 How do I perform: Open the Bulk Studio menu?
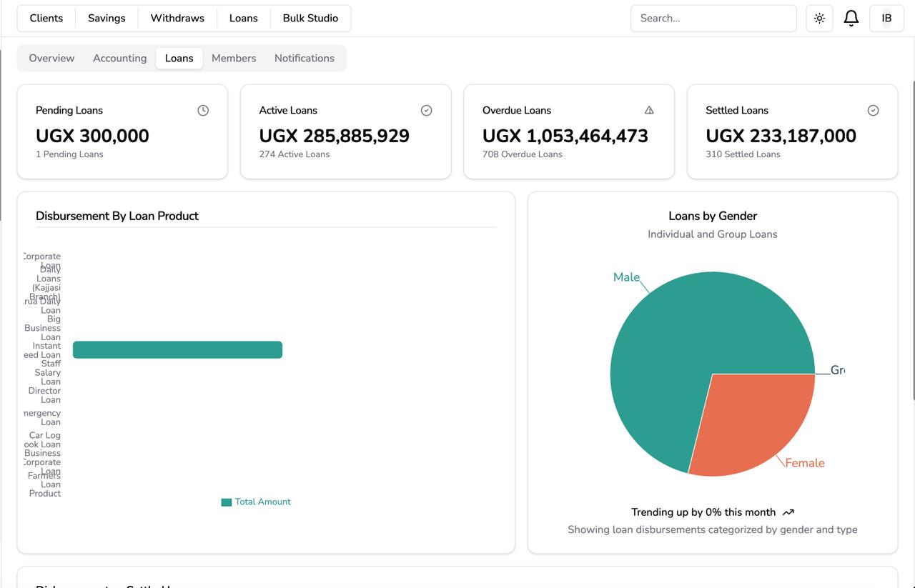310,19
